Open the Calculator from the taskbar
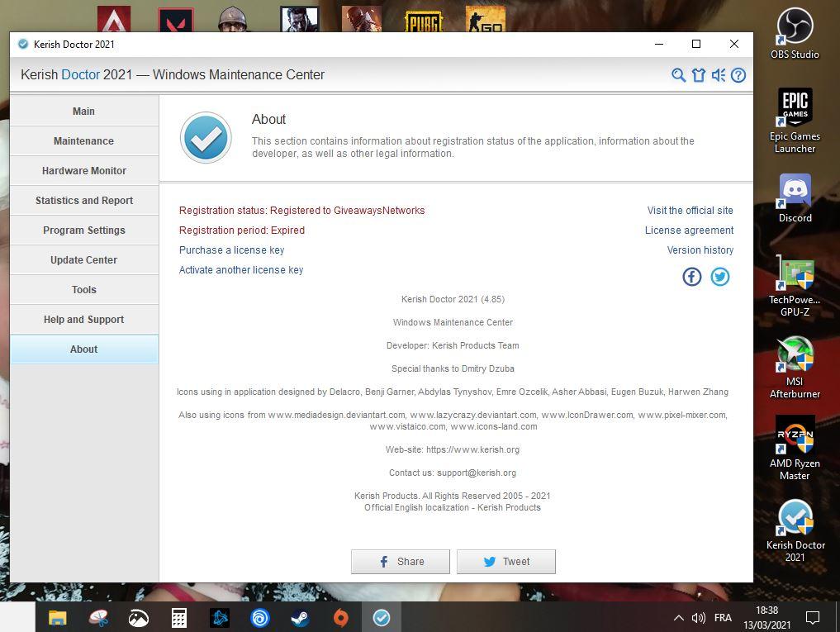The image size is (840, 632). point(179,618)
